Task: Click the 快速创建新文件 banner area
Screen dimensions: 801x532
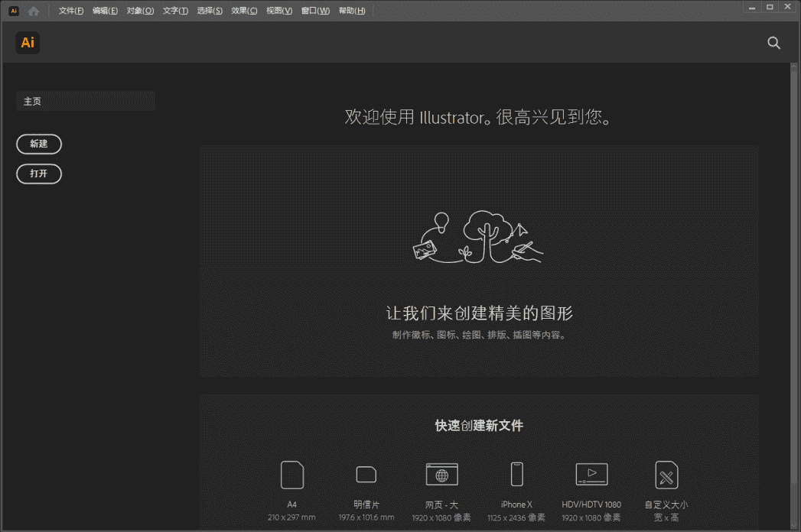Action: point(478,426)
